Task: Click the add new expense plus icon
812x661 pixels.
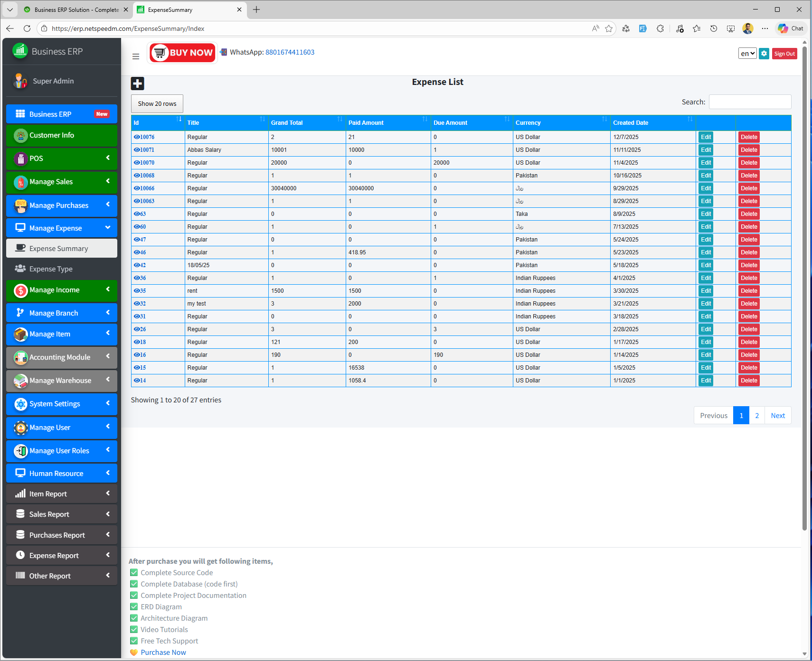Action: click(137, 84)
